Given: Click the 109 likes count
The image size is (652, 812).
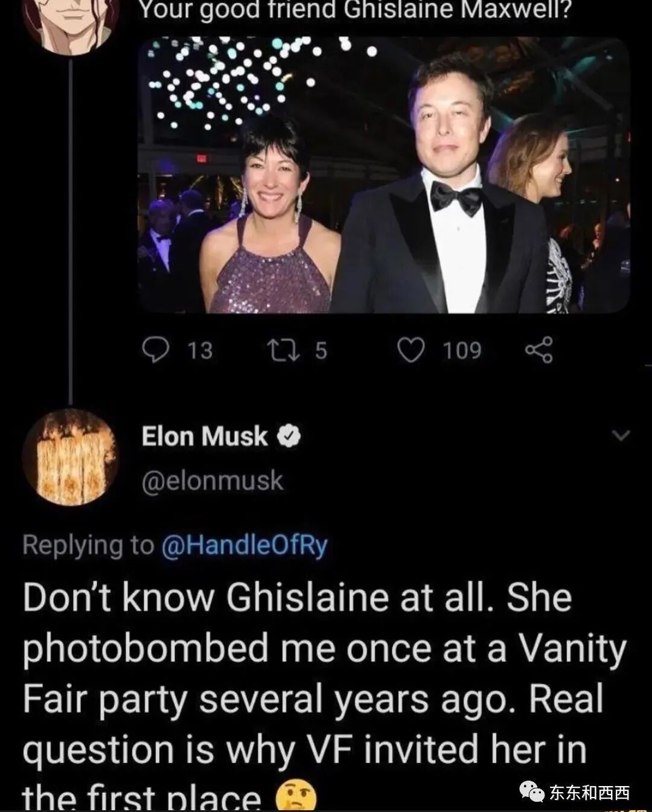Looking at the screenshot, I should 462,350.
